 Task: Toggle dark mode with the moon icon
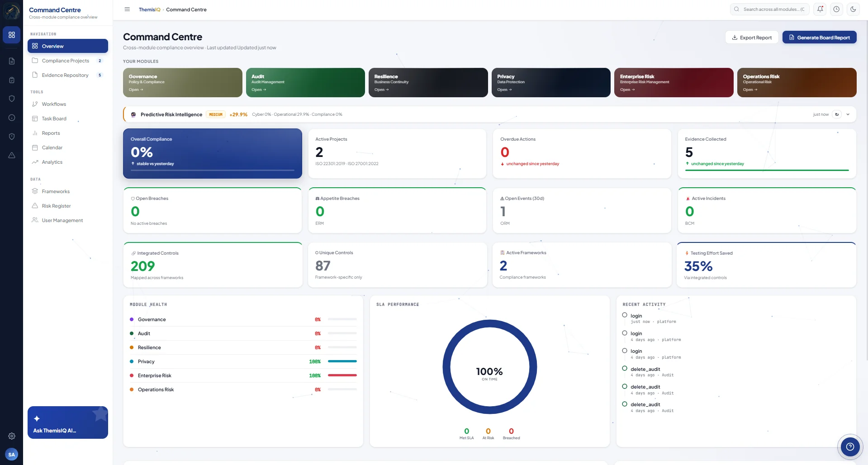click(853, 9)
